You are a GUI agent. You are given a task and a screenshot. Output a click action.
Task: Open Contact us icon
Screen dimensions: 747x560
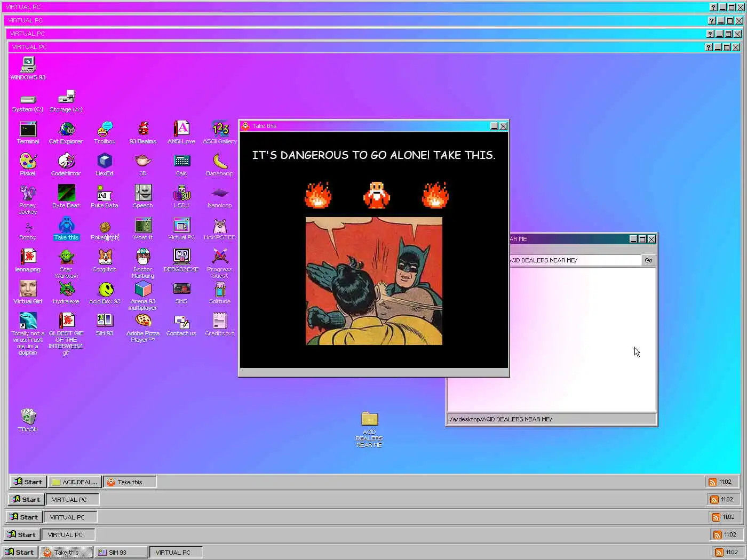(181, 325)
